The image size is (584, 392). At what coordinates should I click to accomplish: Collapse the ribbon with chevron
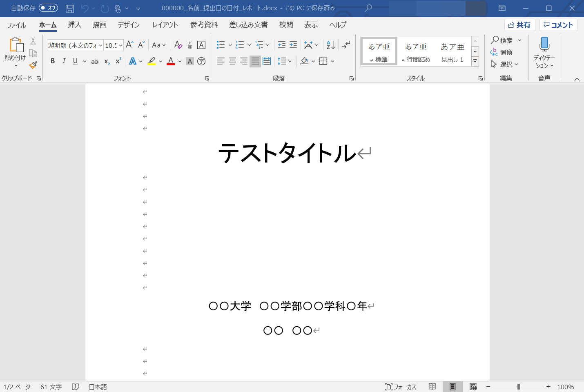point(577,79)
